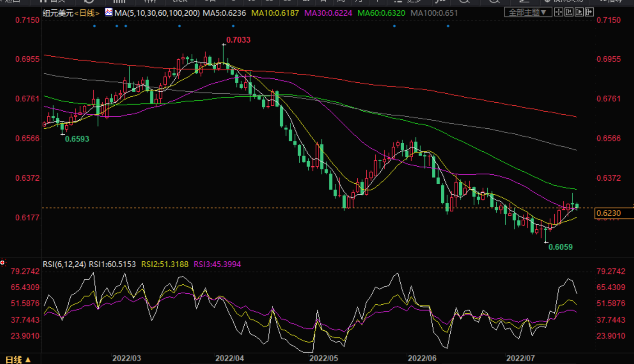The height and width of the screenshot is (364, 634).
Task: Click the 0.7033 high price marker
Action: click(238, 40)
